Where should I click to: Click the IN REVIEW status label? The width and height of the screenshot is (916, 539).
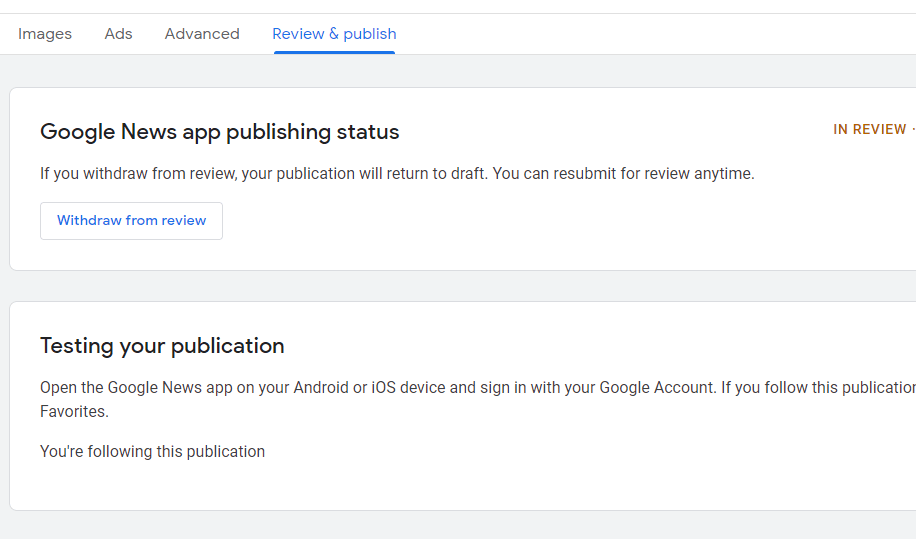(869, 130)
